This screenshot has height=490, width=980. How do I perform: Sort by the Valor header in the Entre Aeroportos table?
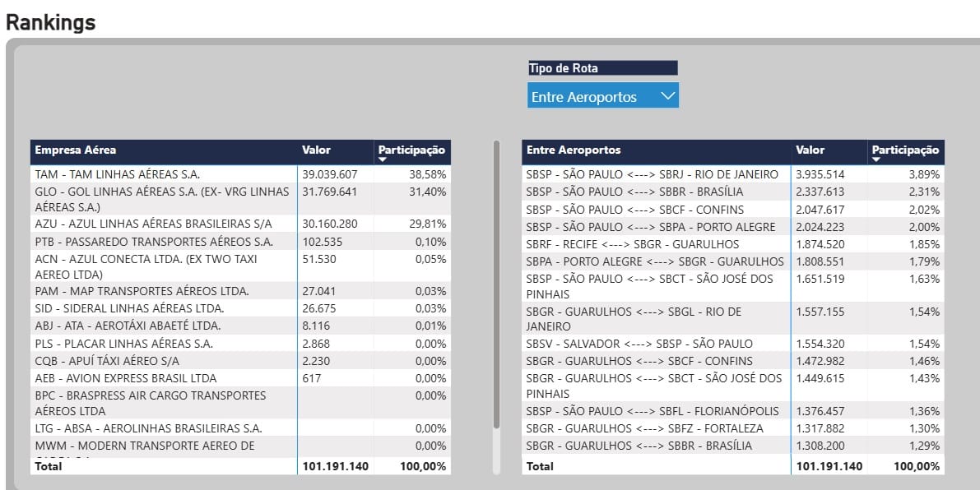coord(810,150)
